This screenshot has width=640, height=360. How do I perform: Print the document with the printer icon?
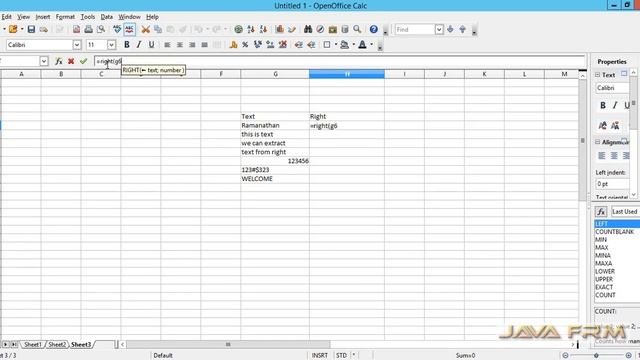88,29
